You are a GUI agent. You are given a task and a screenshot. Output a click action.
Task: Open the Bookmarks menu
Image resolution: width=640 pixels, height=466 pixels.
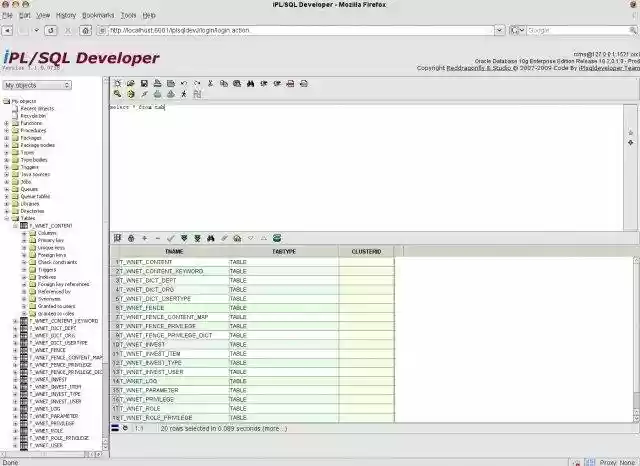98,15
